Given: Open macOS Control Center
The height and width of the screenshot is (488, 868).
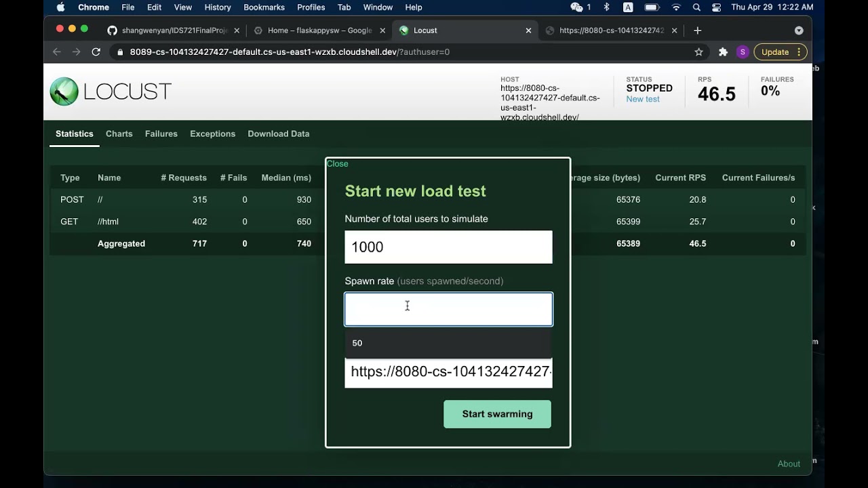Looking at the screenshot, I should coord(717,7).
